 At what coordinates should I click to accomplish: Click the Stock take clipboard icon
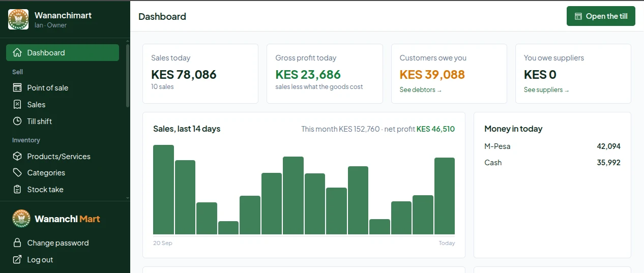[17, 189]
